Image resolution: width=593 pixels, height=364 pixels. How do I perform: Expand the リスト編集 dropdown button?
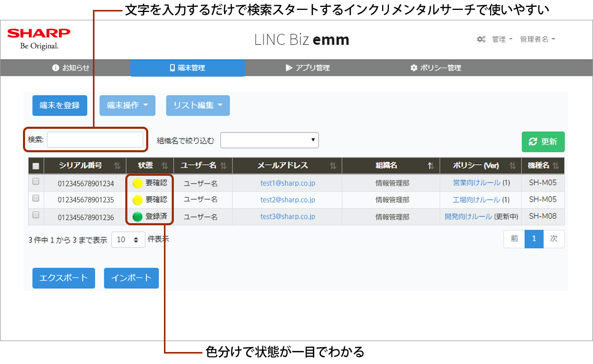pyautogui.click(x=198, y=105)
